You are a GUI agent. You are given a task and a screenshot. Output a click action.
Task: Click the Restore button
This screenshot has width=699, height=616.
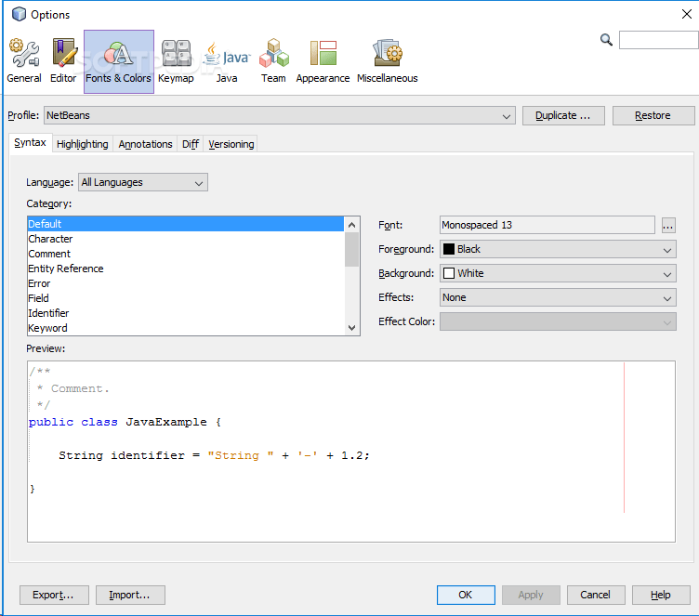653,115
